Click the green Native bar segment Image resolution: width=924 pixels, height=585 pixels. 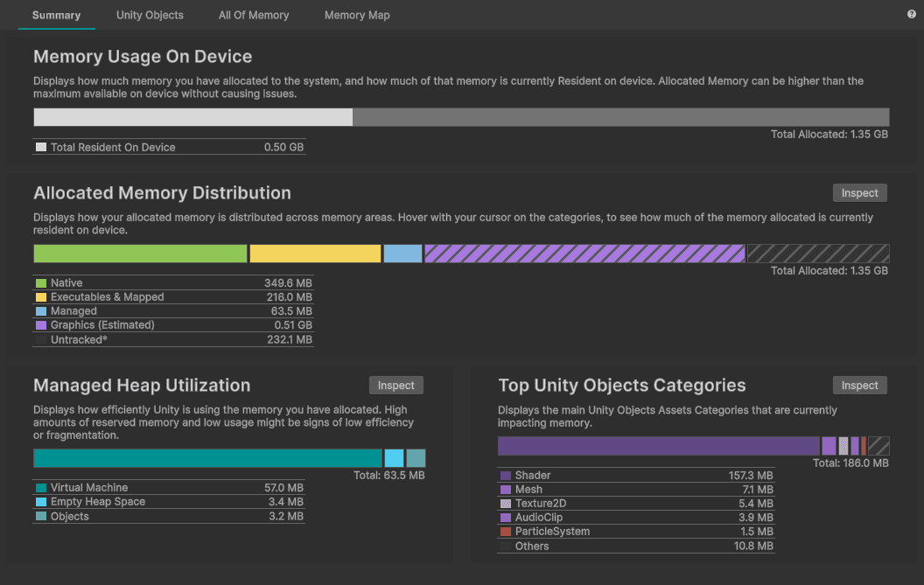click(140, 254)
